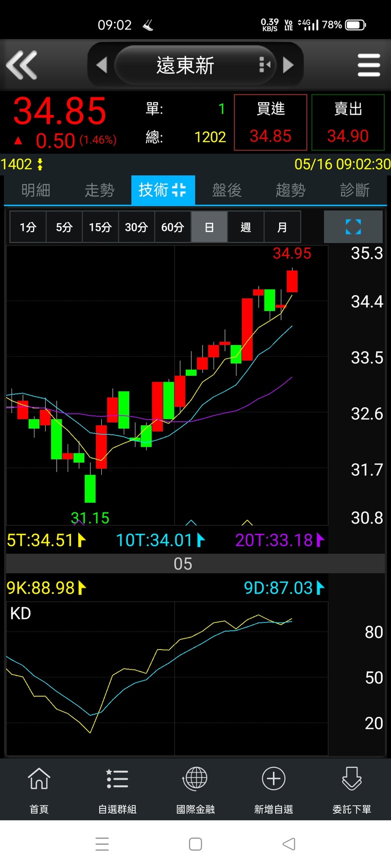The height and width of the screenshot is (868, 391).
Task: Select the 5分 chart interval
Action: point(64,227)
